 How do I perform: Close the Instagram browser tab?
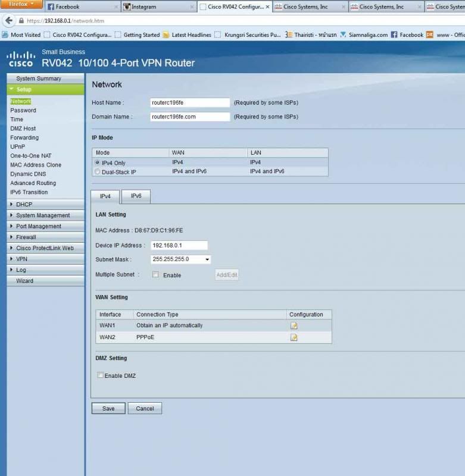coord(191,7)
